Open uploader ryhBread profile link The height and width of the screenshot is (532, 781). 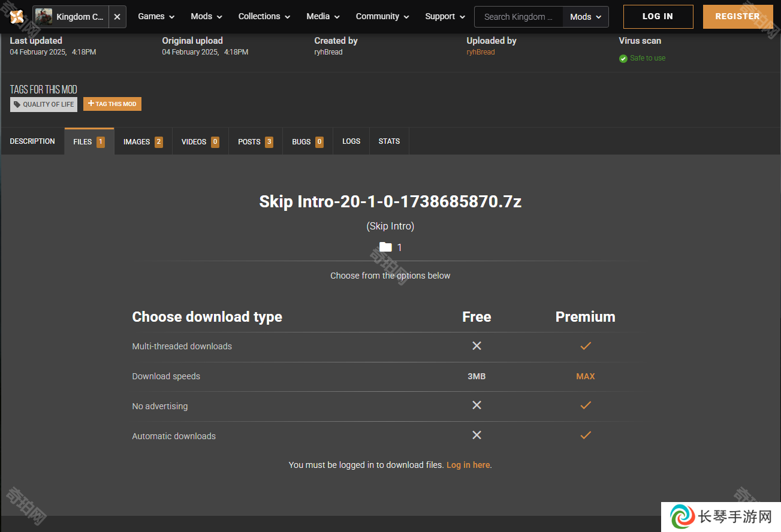point(481,52)
